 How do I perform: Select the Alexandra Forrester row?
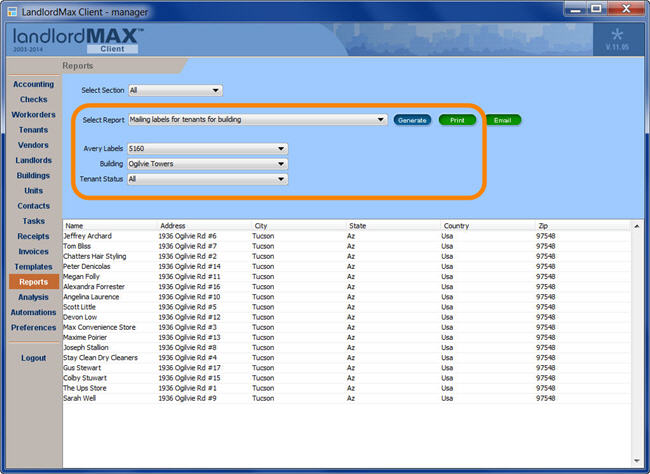click(x=347, y=287)
